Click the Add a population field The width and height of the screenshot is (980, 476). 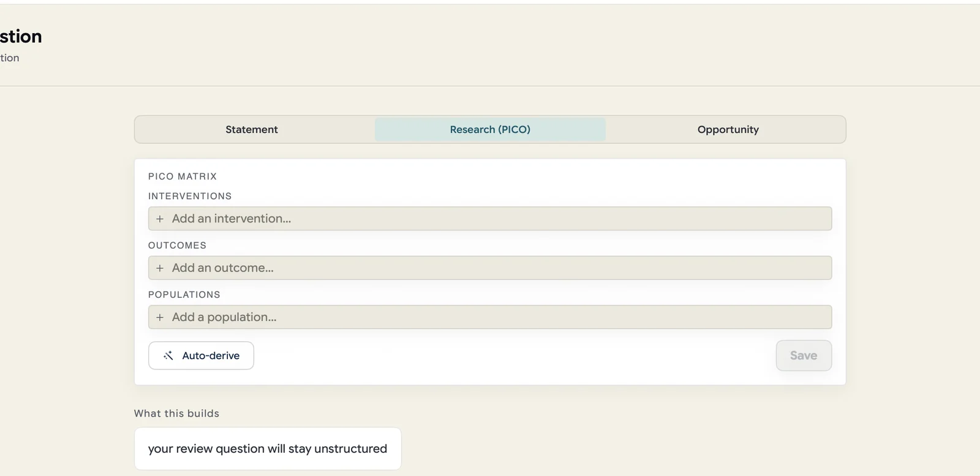point(490,317)
